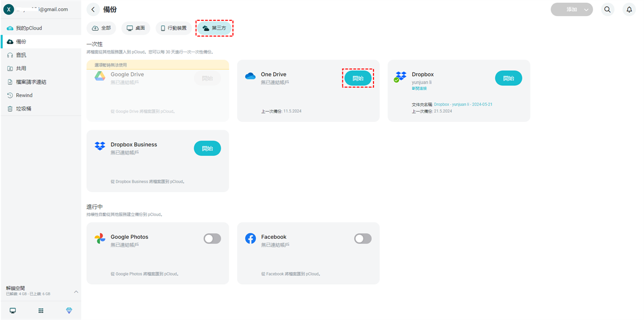This screenshot has height=320, width=644.
Task: Click the One Drive cloud icon
Action: [250, 76]
